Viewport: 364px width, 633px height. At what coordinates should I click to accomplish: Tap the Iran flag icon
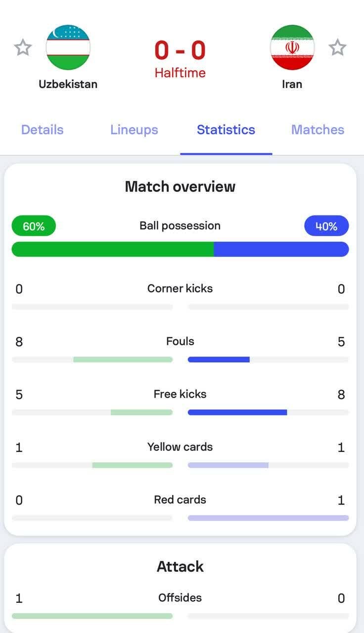292,47
